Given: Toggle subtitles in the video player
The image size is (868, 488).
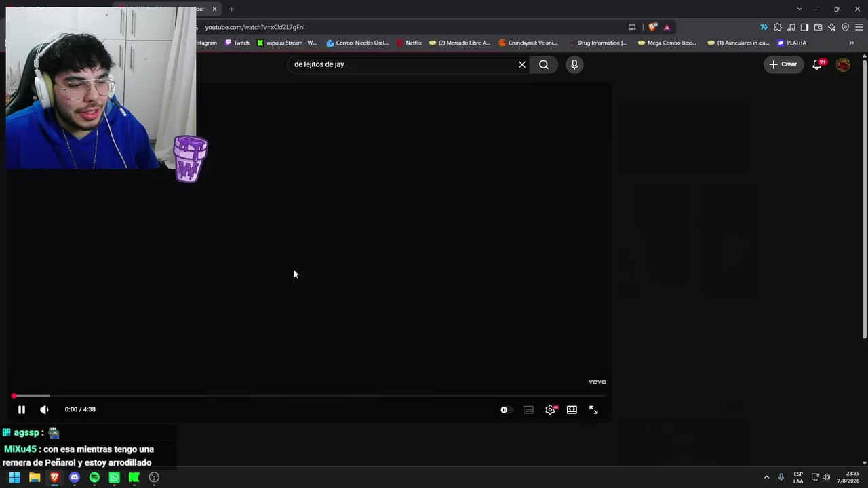Looking at the screenshot, I should 528,409.
